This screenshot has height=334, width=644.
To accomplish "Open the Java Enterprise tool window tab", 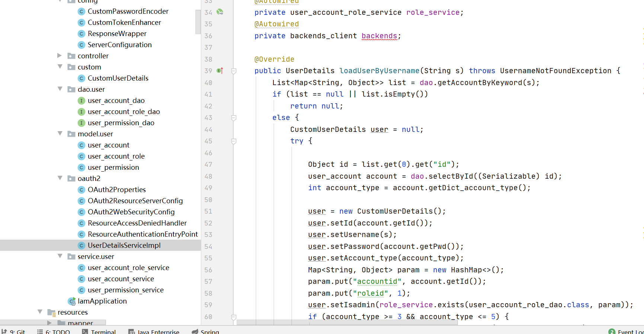I will click(x=154, y=331).
